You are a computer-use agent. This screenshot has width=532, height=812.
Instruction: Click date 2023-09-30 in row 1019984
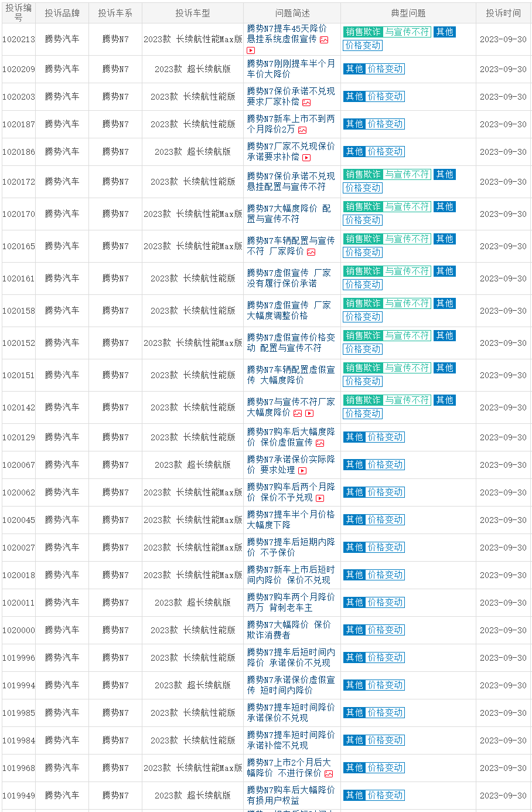503,740
